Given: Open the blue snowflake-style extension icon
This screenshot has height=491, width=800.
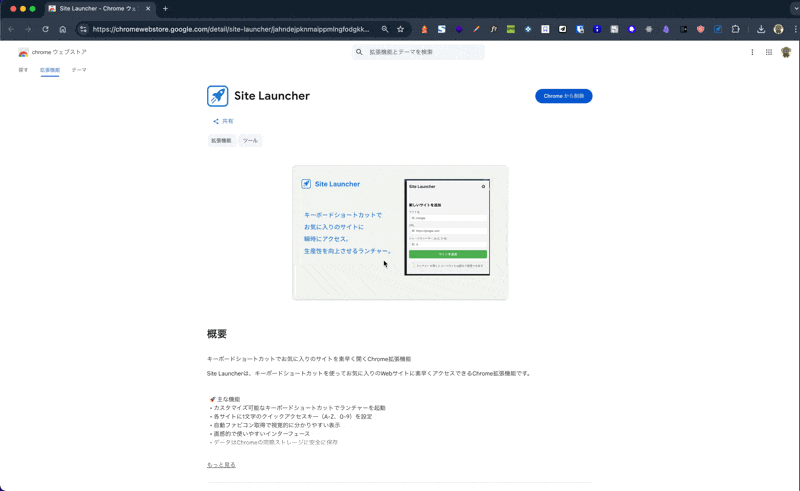Looking at the screenshot, I should coord(528,29).
